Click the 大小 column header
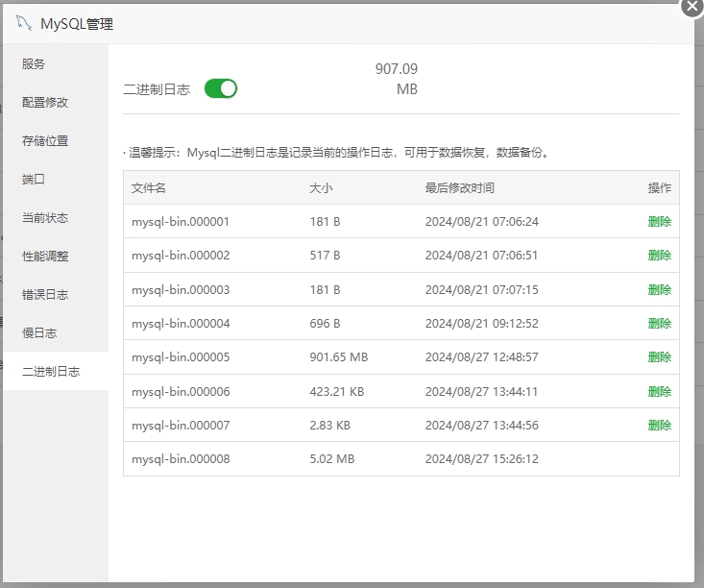Screen dimensions: 704x588 coord(321,187)
